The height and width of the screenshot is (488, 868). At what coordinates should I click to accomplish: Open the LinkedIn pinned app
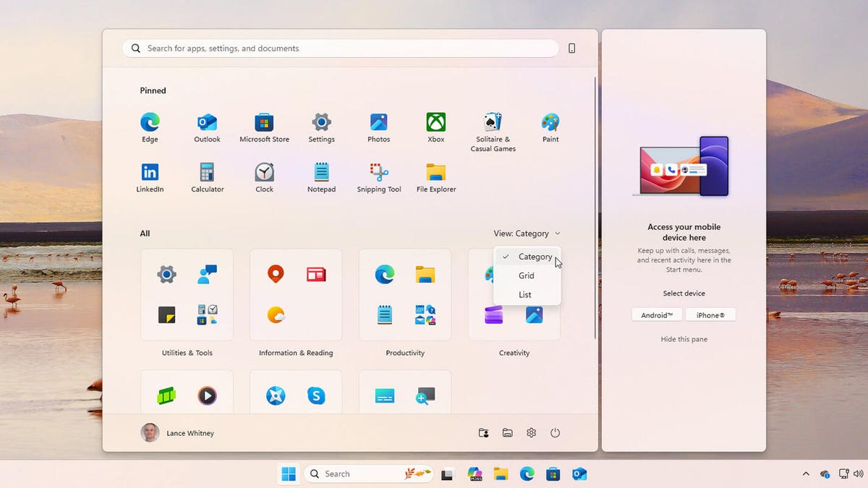click(x=150, y=173)
